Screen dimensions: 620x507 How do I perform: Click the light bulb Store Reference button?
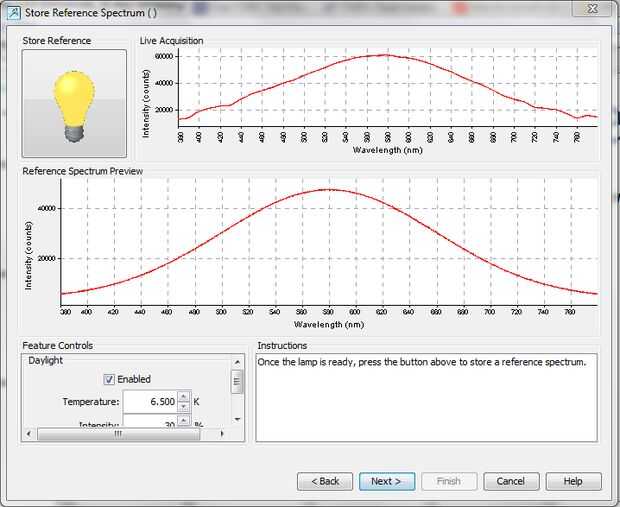coord(74,103)
